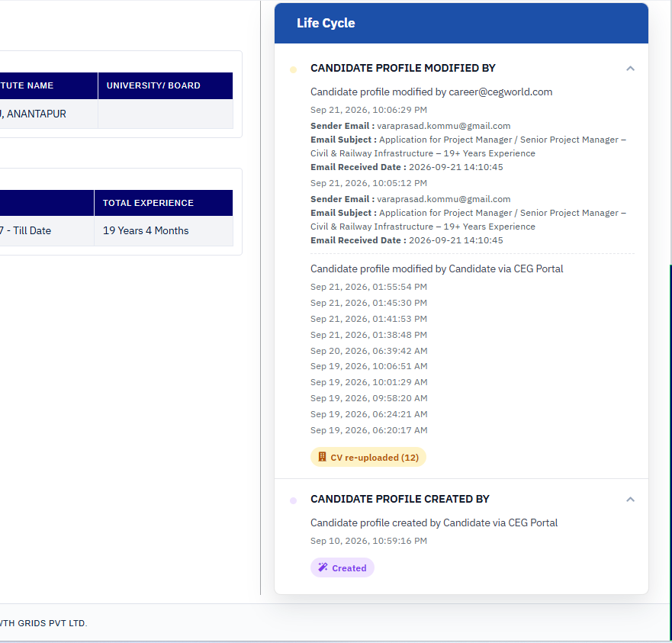Click the UNIVERSITY/ BOARD column header
Image resolution: width=672 pixels, height=643 pixels.
[x=166, y=85]
